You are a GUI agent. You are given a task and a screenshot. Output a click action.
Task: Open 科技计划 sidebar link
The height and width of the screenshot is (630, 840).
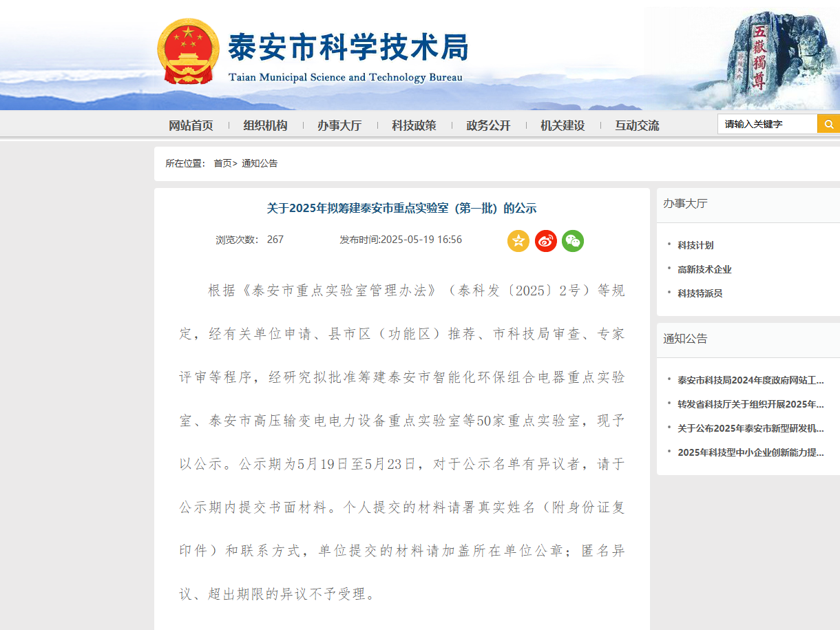click(695, 245)
